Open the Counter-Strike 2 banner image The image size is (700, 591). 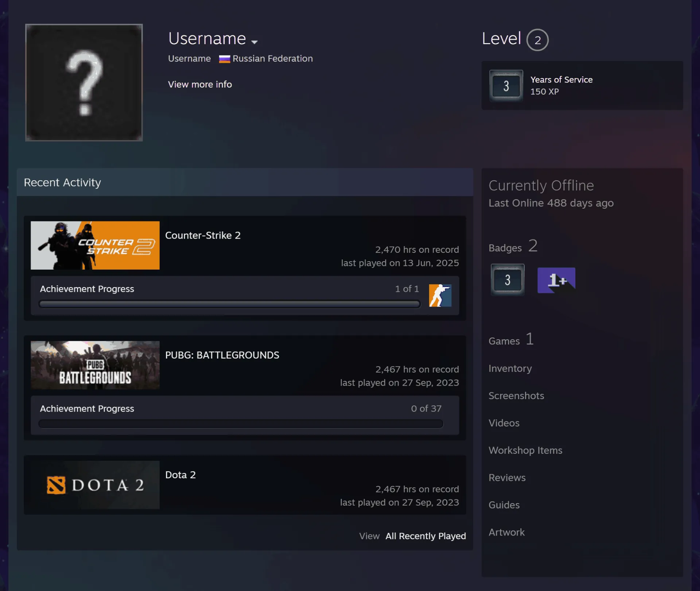click(x=95, y=246)
